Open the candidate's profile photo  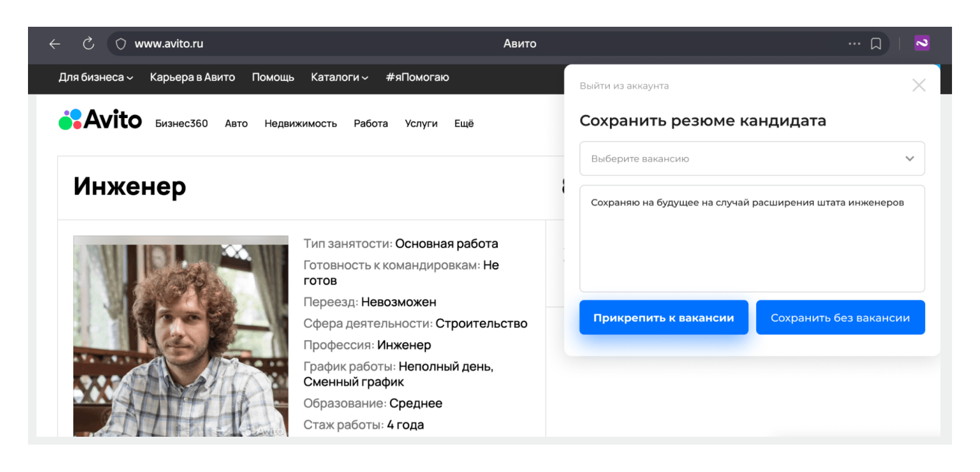(x=181, y=336)
